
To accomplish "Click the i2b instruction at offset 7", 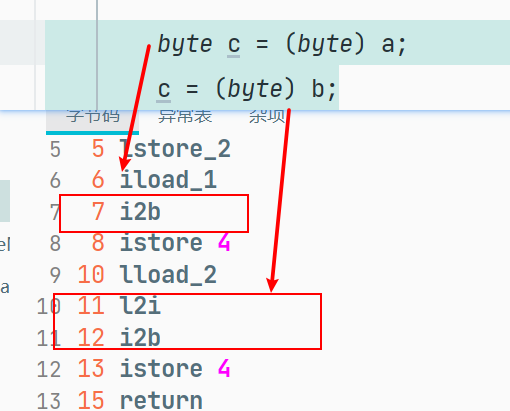I will [140, 212].
